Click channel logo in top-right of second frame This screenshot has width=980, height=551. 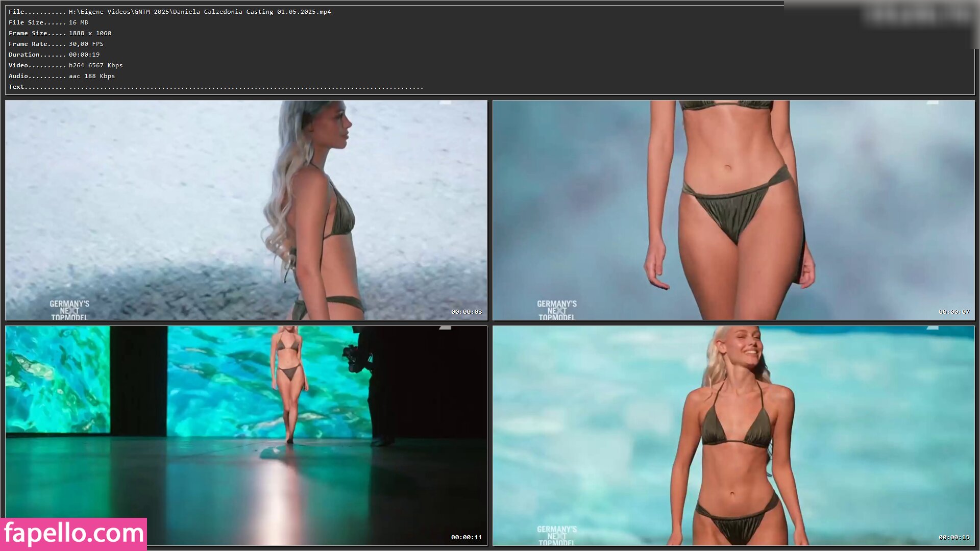click(x=933, y=103)
